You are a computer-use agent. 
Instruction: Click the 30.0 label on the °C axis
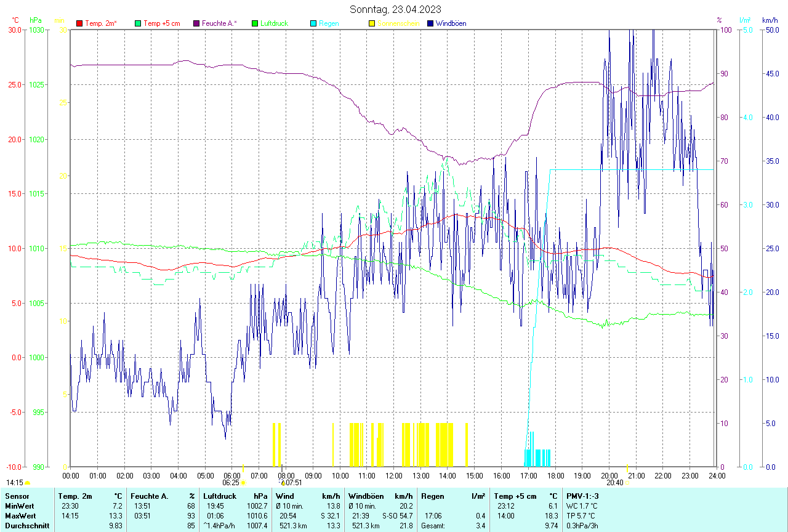coord(14,30)
